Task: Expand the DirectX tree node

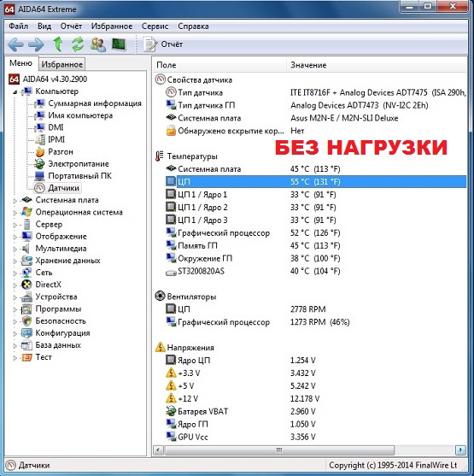Action: [x=15, y=285]
